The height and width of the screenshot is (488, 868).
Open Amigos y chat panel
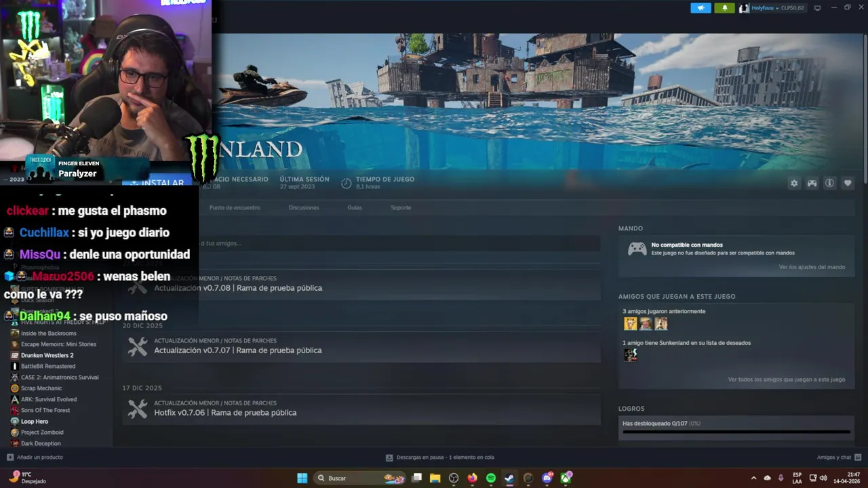[839, 457]
